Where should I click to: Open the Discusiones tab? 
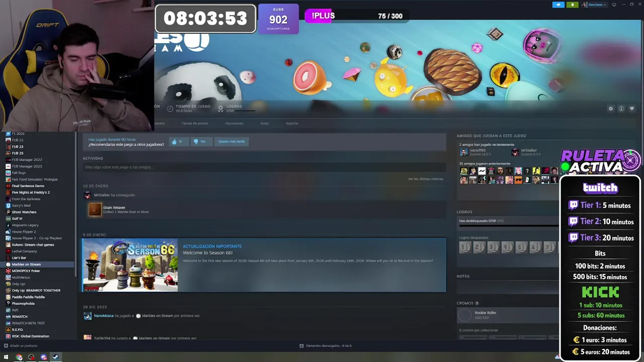[x=234, y=123]
